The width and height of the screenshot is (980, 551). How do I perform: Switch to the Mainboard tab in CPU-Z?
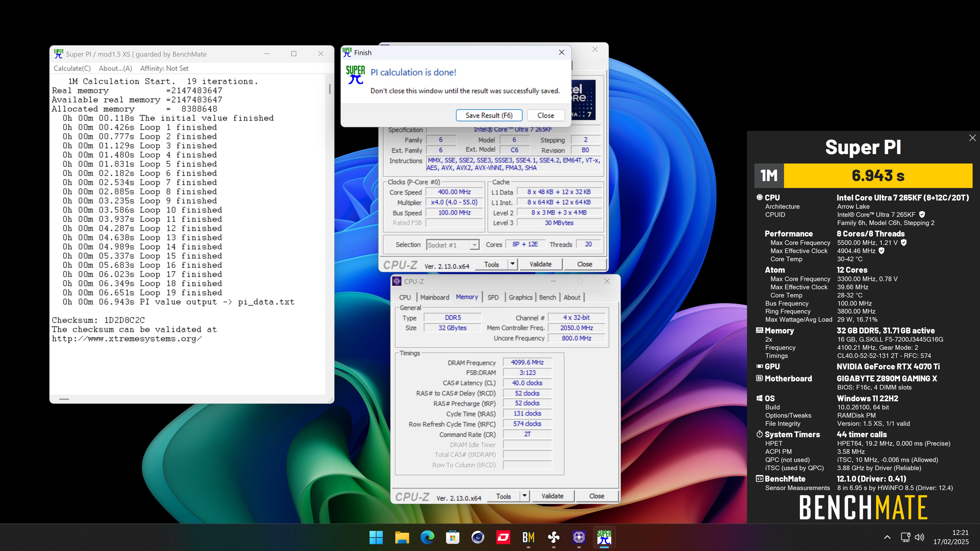[x=434, y=297]
